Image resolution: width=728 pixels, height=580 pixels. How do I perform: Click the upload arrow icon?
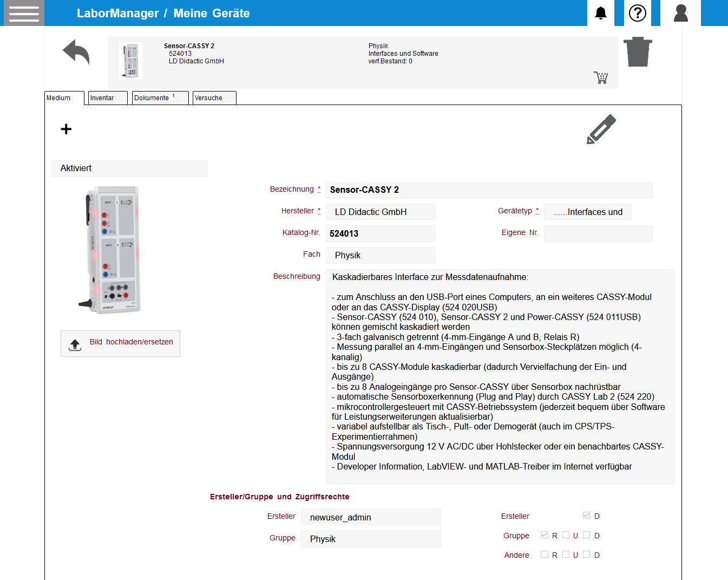[x=75, y=344]
